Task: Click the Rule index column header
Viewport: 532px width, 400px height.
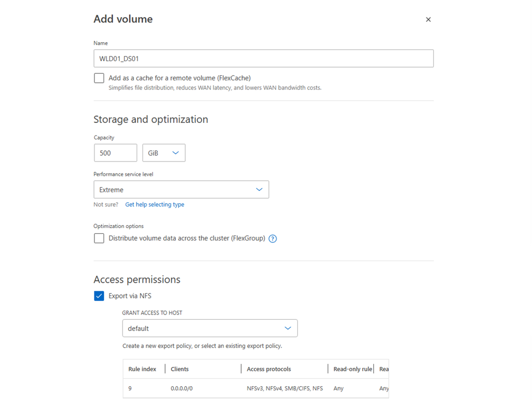Action: pos(142,369)
